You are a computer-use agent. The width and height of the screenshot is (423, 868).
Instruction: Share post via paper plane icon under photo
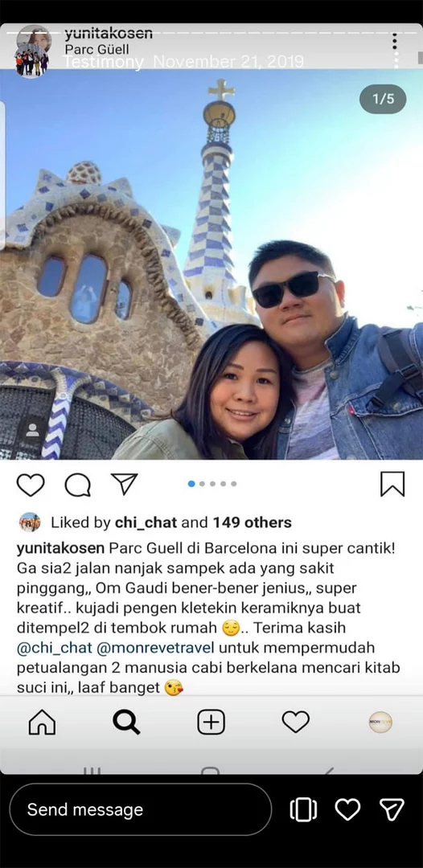[124, 484]
